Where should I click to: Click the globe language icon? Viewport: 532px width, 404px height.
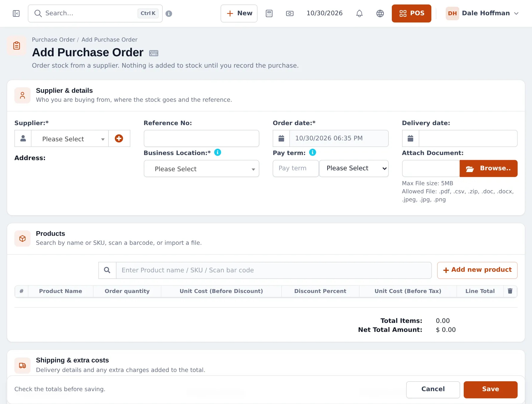(380, 13)
